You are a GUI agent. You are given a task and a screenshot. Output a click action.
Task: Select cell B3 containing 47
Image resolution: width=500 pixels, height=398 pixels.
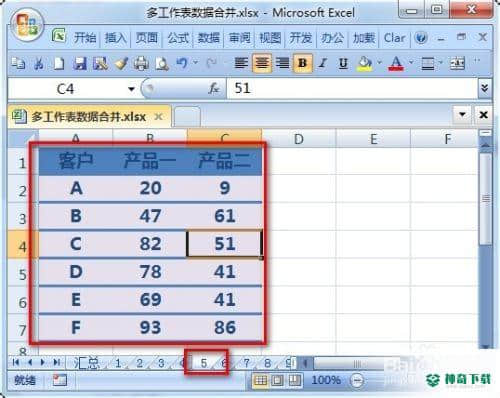click(150, 216)
